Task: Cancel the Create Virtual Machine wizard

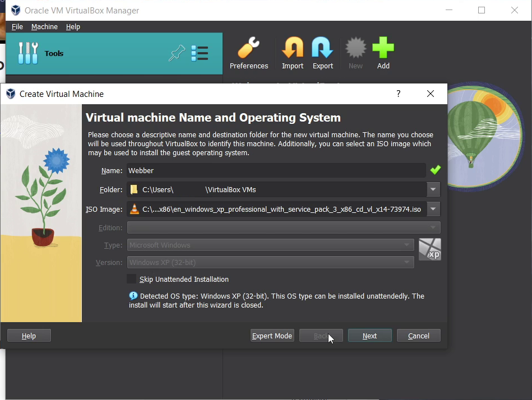Action: (418, 336)
